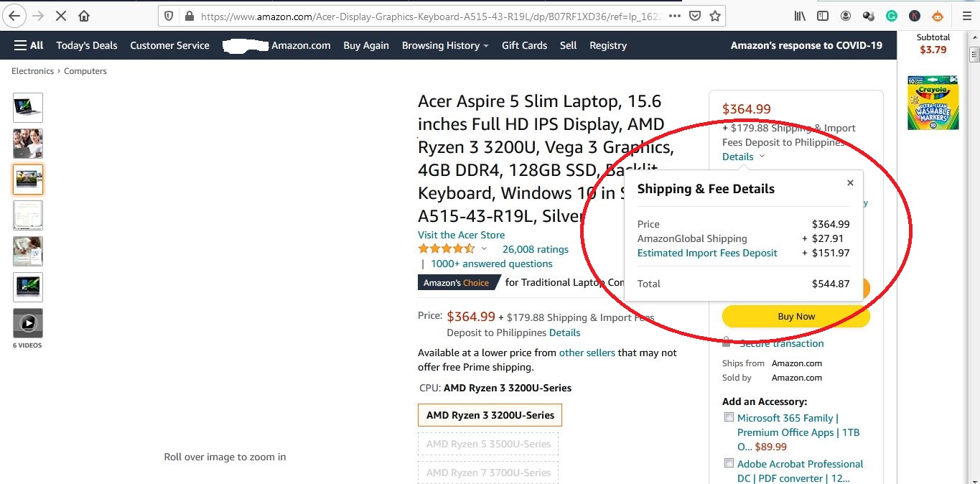The image size is (980, 484).
Task: Open Adobe Acrobat Professional DC link
Action: tap(800, 471)
